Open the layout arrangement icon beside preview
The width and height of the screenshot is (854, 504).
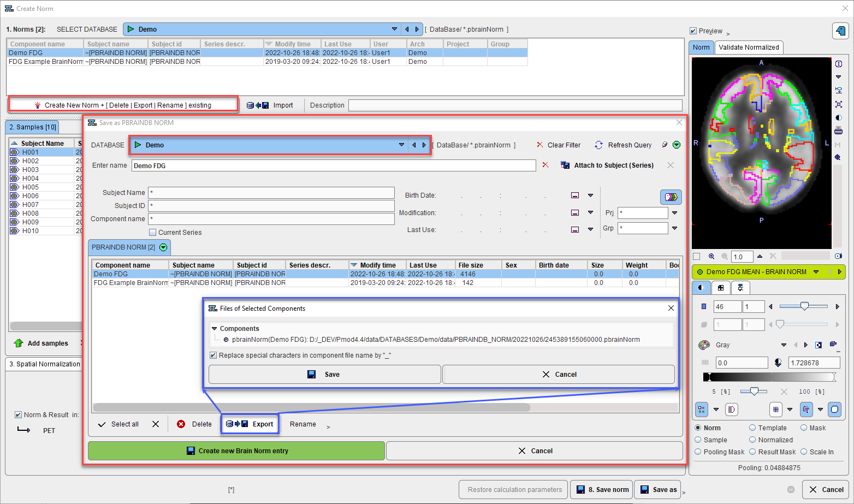[838, 91]
